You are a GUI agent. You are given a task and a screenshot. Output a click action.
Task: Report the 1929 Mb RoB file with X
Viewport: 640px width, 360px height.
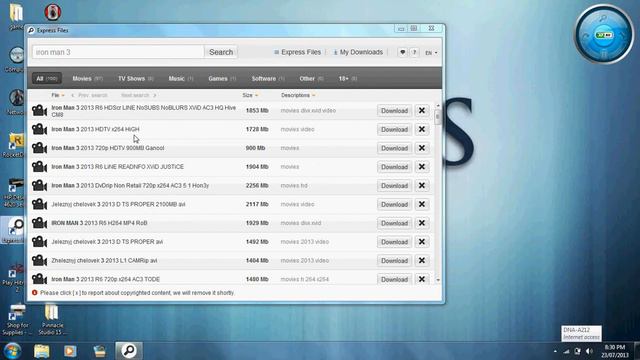tap(422, 223)
